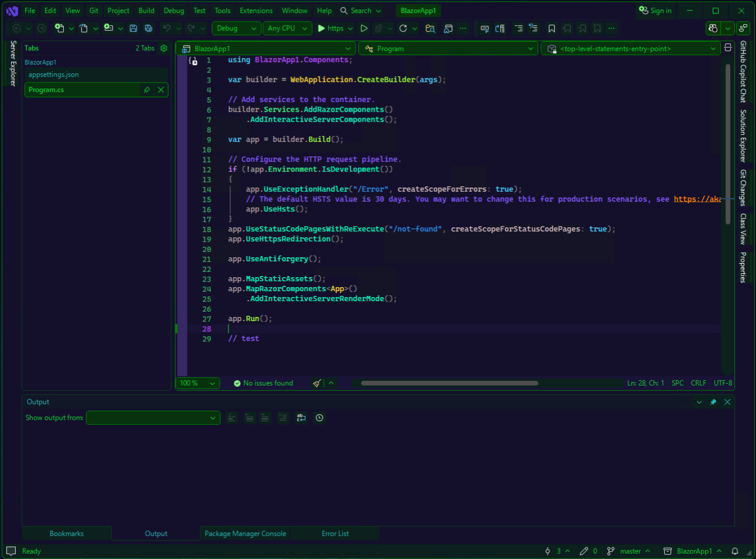Toggle word wrap in Output toolbar
This screenshot has height=559, width=756.
click(301, 418)
